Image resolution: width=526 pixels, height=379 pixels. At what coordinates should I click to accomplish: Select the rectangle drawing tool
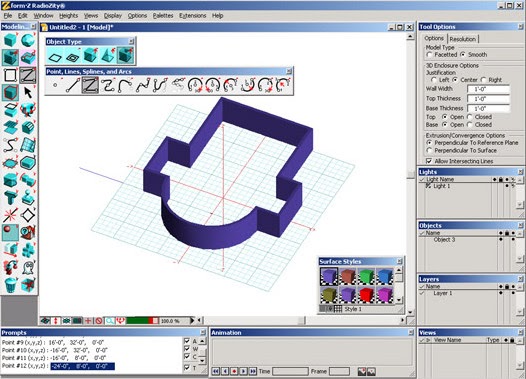point(10,75)
